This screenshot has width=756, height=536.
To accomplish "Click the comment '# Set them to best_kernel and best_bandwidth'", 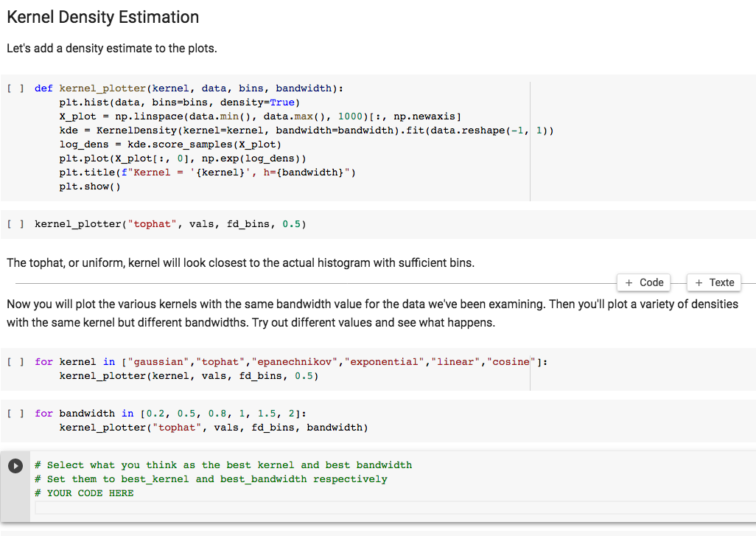I will coord(211,479).
